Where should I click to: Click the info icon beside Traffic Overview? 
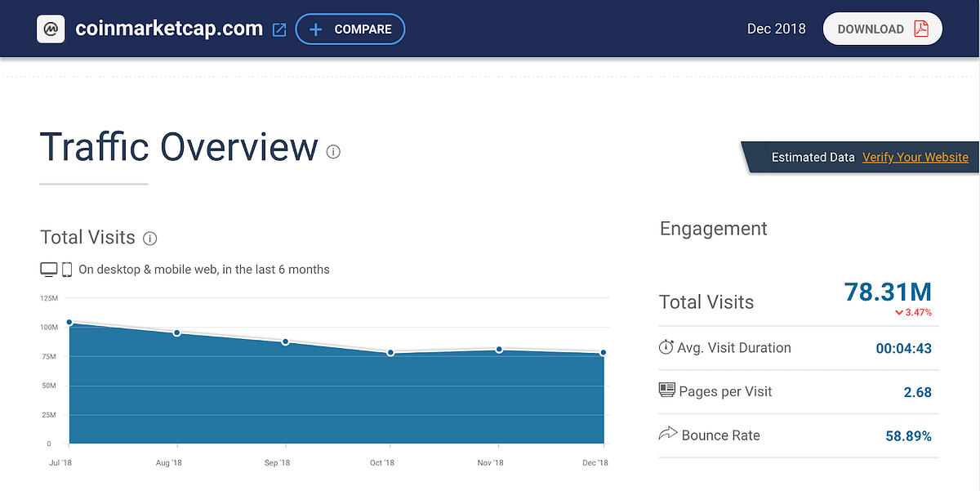click(333, 151)
